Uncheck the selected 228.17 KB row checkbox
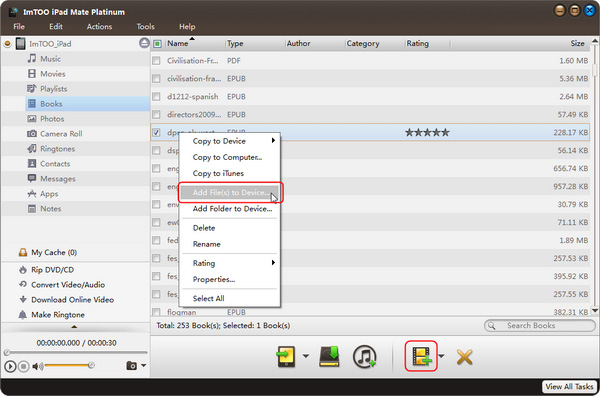 (156, 132)
